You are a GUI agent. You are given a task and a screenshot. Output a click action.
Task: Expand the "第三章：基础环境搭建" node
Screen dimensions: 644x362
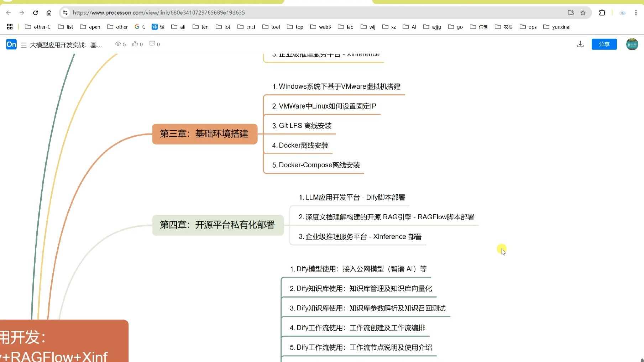(x=205, y=134)
